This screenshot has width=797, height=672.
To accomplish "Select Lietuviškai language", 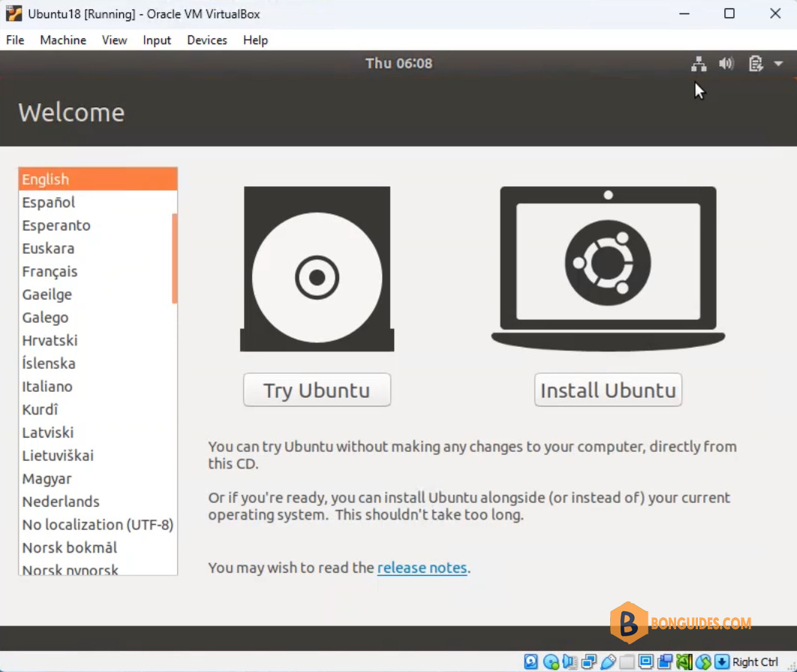I will [x=98, y=456].
